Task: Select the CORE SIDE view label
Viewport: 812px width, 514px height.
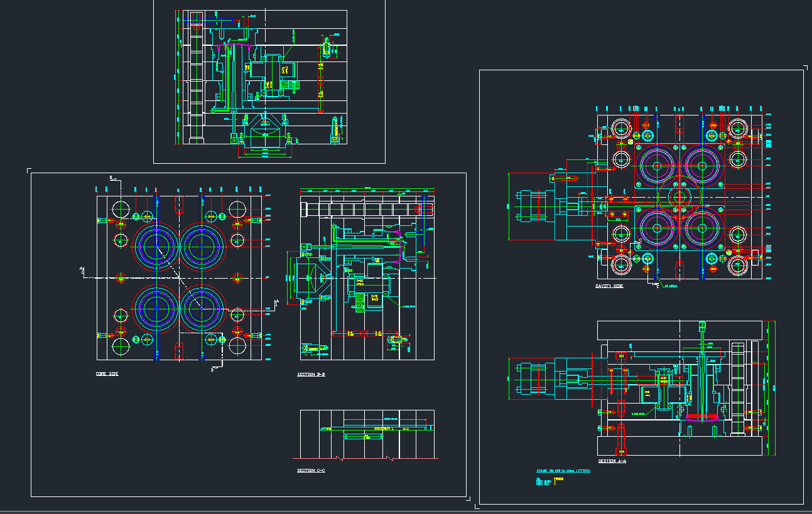Action: tap(107, 374)
